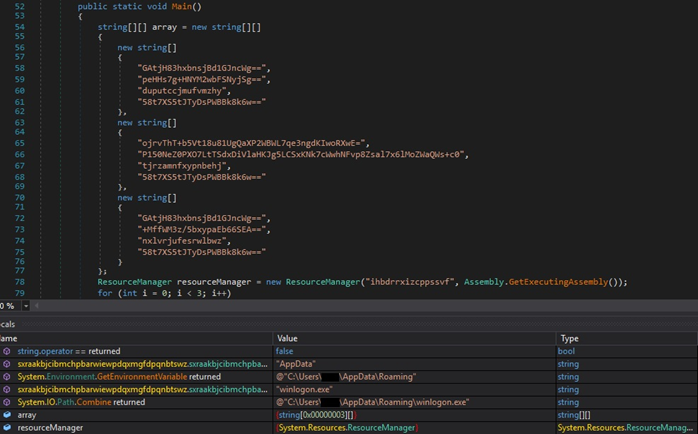This screenshot has height=434, width=698.
Task: Click the "ihbdrrxizcppssvf" string literal
Action: [410, 282]
